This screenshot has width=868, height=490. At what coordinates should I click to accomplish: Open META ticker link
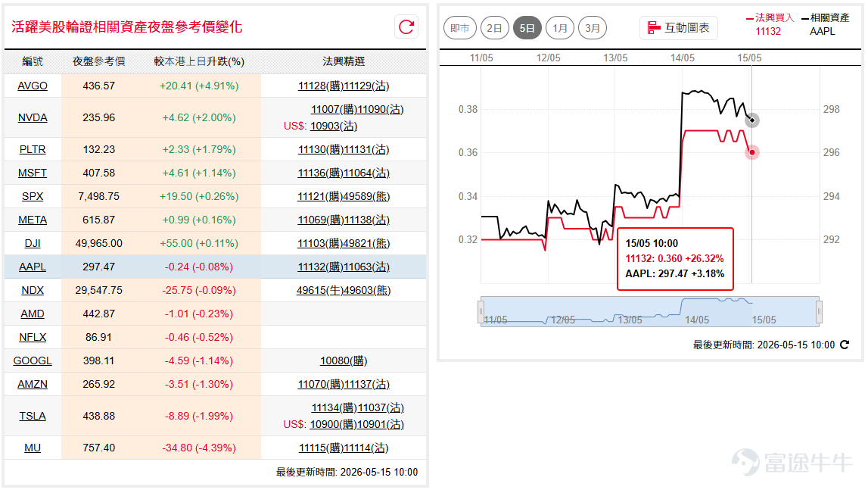click(x=33, y=220)
